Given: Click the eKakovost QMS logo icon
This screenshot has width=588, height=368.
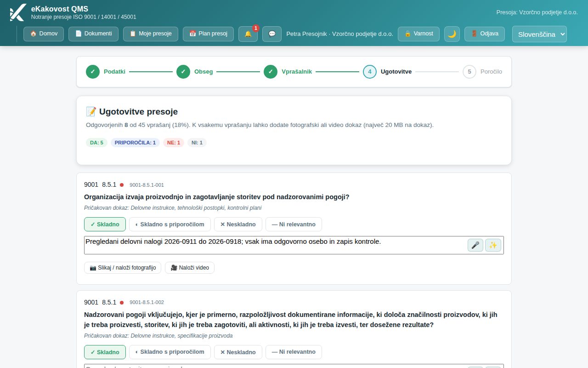Looking at the screenshot, I should click(x=17, y=12).
